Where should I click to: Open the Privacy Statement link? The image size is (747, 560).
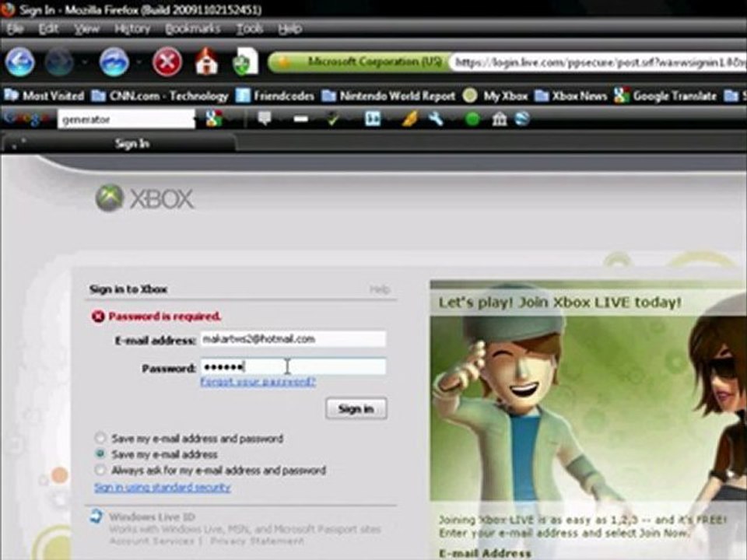click(x=257, y=541)
